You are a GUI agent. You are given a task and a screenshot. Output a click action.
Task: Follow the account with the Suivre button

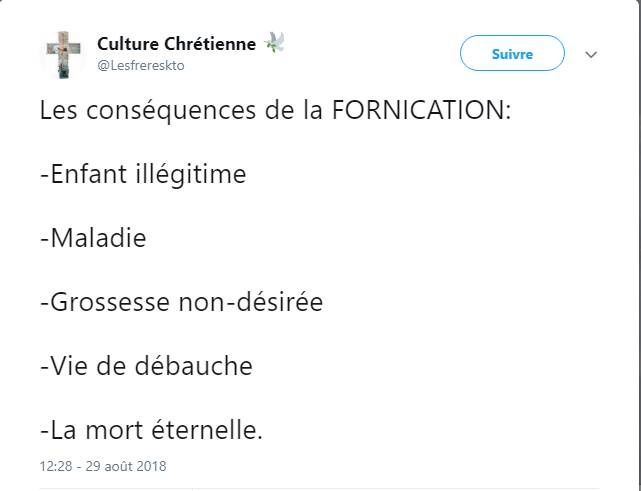tap(512, 53)
